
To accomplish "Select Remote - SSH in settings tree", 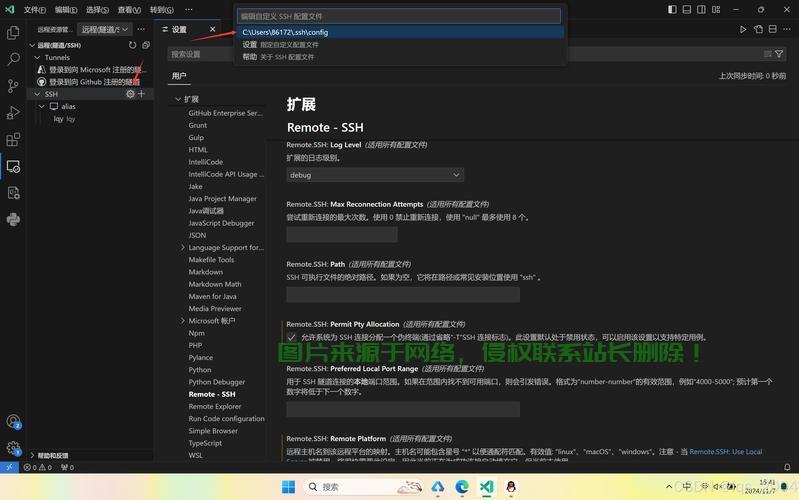I will (x=212, y=394).
